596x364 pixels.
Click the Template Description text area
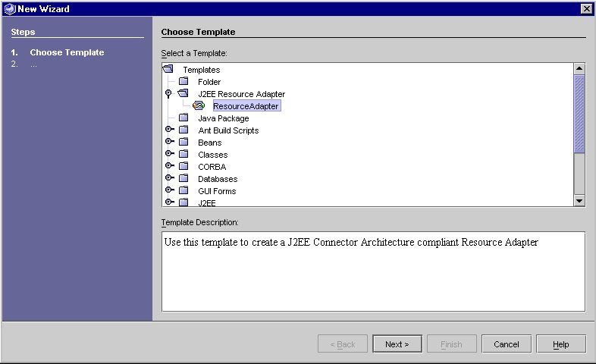(x=373, y=271)
